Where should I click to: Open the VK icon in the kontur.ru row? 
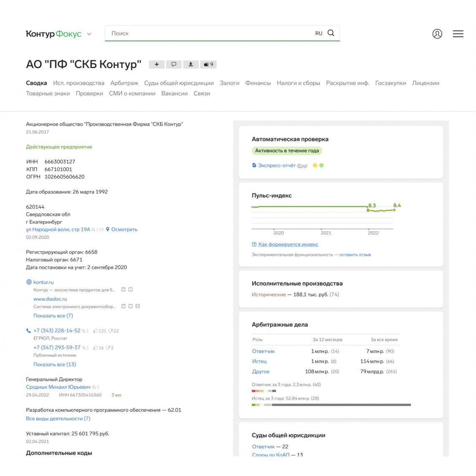pos(123,290)
